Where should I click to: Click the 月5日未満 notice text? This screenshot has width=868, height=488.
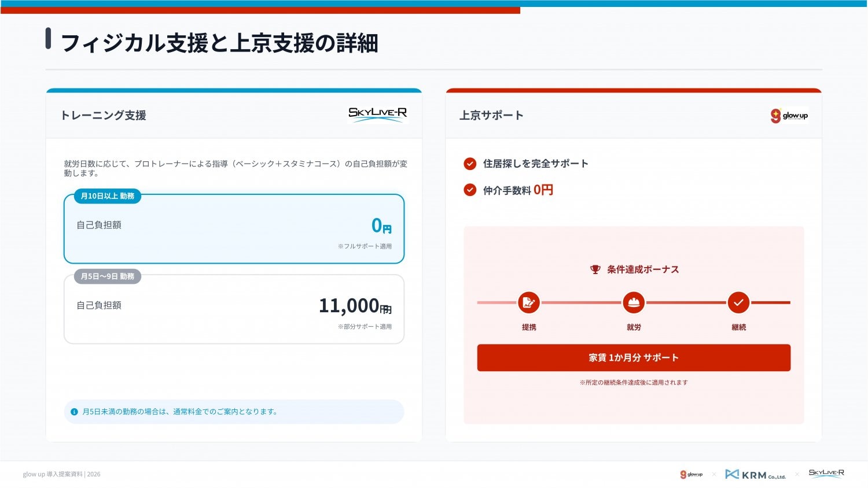coord(180,412)
